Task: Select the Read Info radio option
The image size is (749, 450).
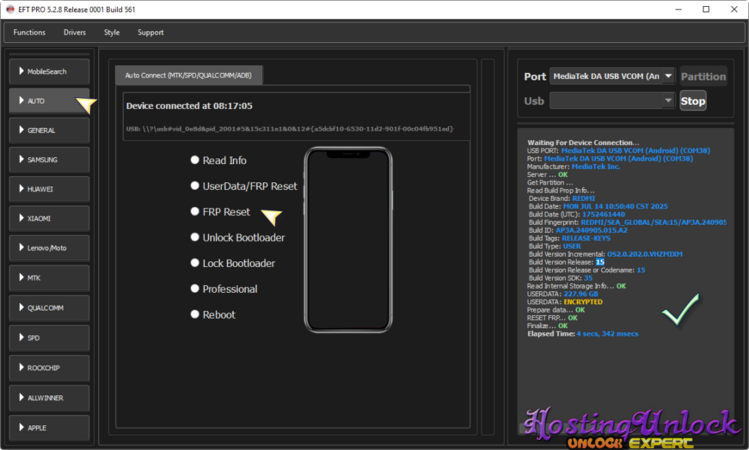Action: click(195, 160)
